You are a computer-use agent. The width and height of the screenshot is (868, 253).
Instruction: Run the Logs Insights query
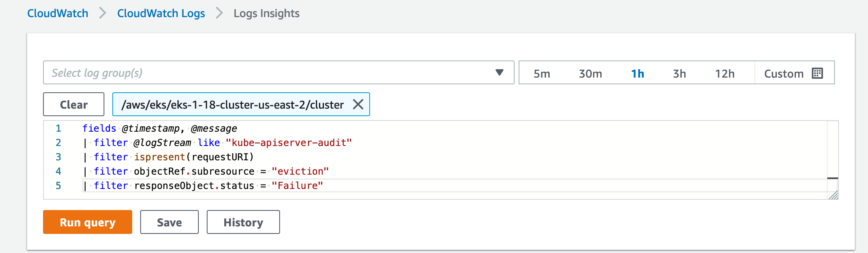click(x=88, y=222)
